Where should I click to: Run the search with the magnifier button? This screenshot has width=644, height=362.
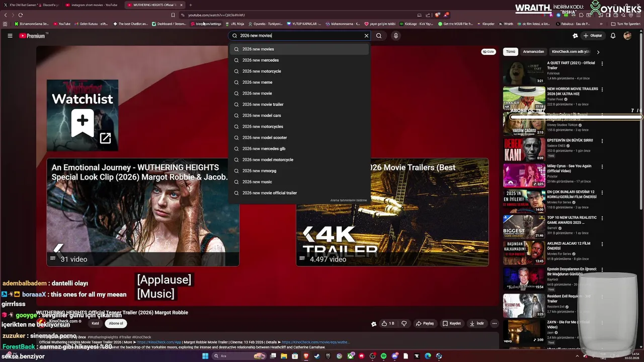(x=379, y=36)
